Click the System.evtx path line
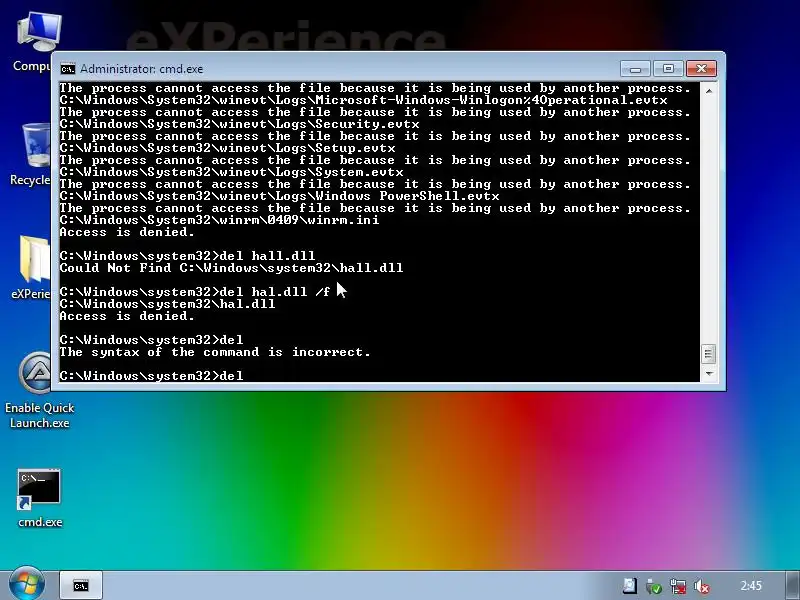This screenshot has width=800, height=600. pyautogui.click(x=231, y=172)
